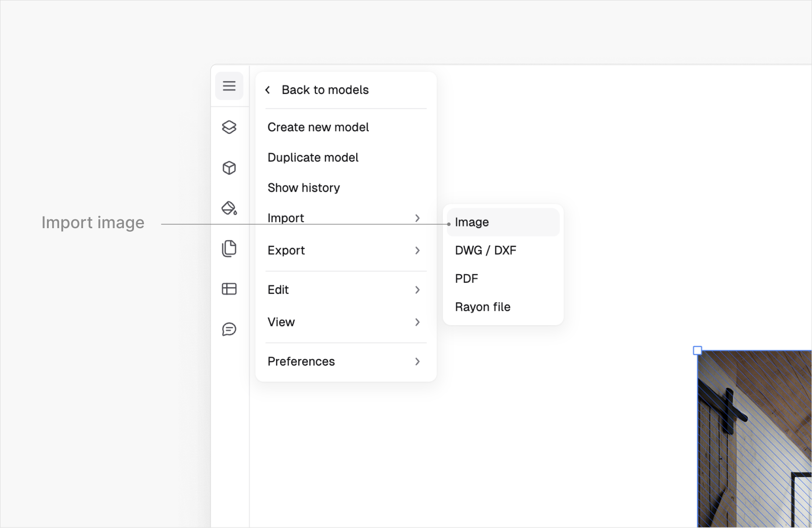Open the Layers panel icon
This screenshot has width=812, height=528.
pos(229,127)
